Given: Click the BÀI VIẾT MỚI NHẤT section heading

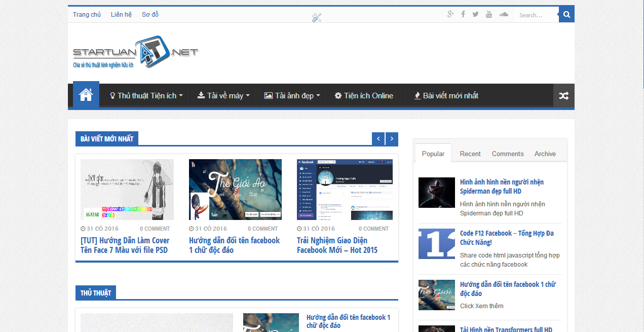Looking at the screenshot, I should [107, 139].
